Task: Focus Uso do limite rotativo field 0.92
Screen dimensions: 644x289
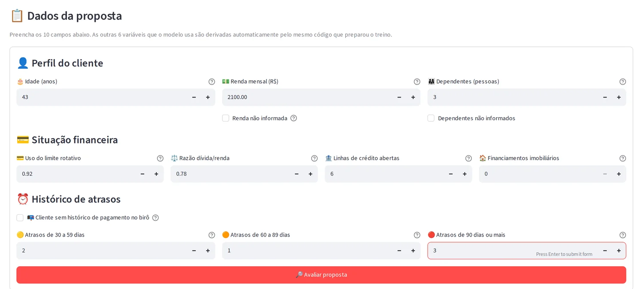Action: (76, 174)
